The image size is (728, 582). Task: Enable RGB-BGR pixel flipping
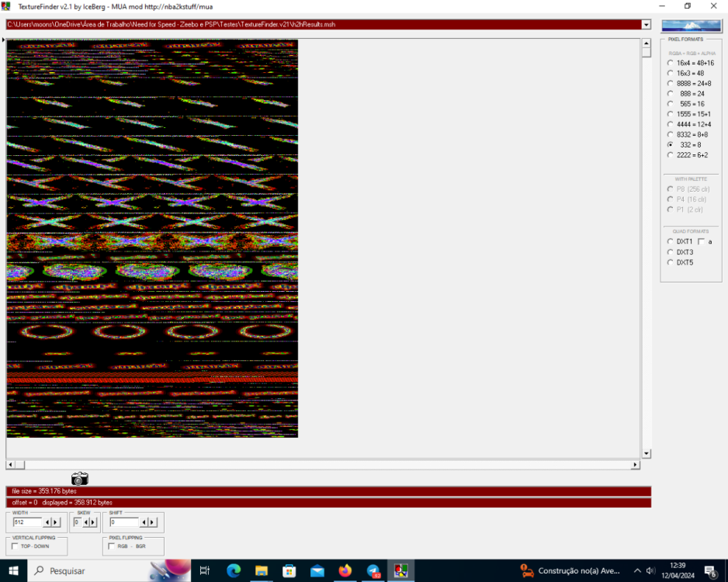[x=111, y=546]
